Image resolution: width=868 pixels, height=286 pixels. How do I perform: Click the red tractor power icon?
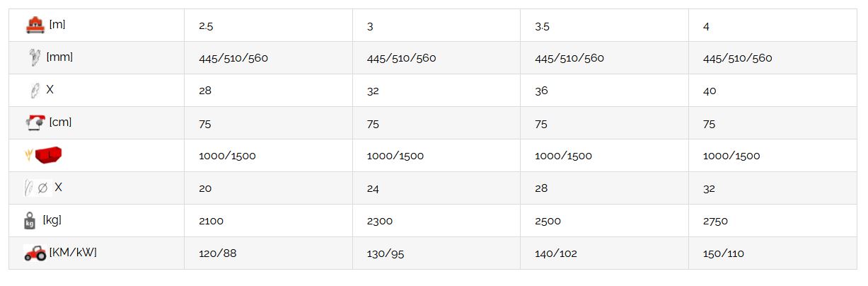tap(35, 253)
